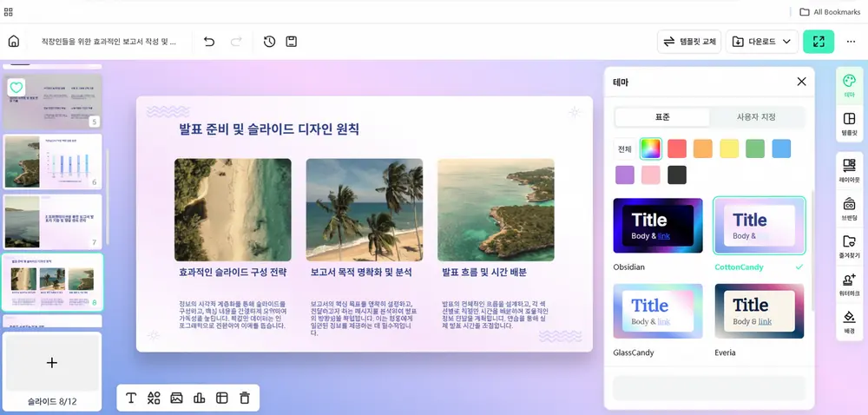The width and height of the screenshot is (868, 415).
Task: Click heading 효과적인 슬라이드 구성 전략
Action: coord(233,273)
